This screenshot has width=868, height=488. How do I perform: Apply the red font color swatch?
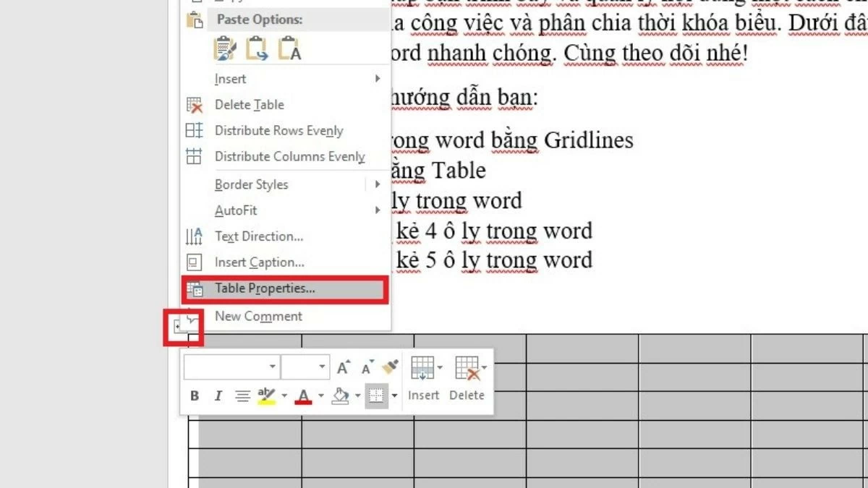[302, 395]
